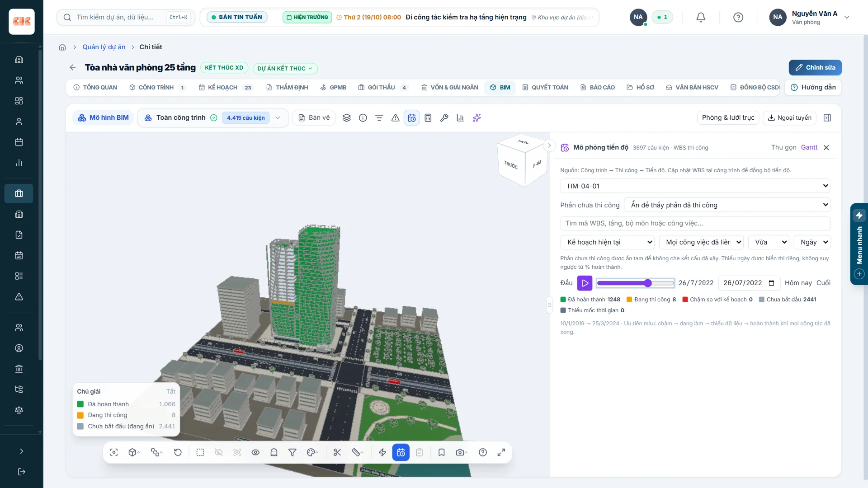Click the layers icon in BIM toolbar
The image size is (868, 488).
(346, 118)
